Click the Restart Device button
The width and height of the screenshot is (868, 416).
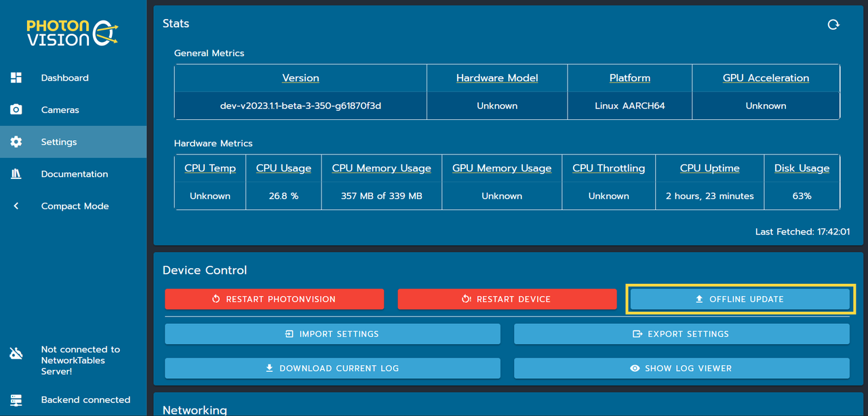coord(507,299)
